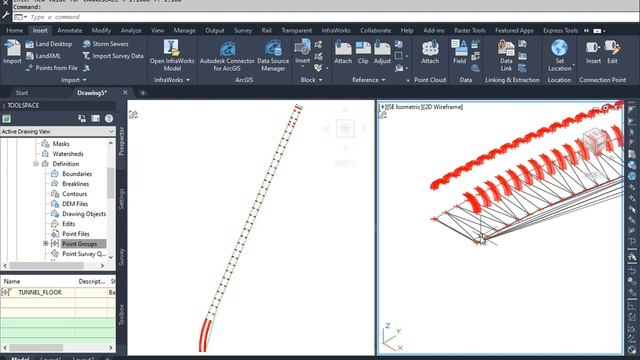Click the Import icon in ribbon
The image size is (640, 360).
point(12,51)
